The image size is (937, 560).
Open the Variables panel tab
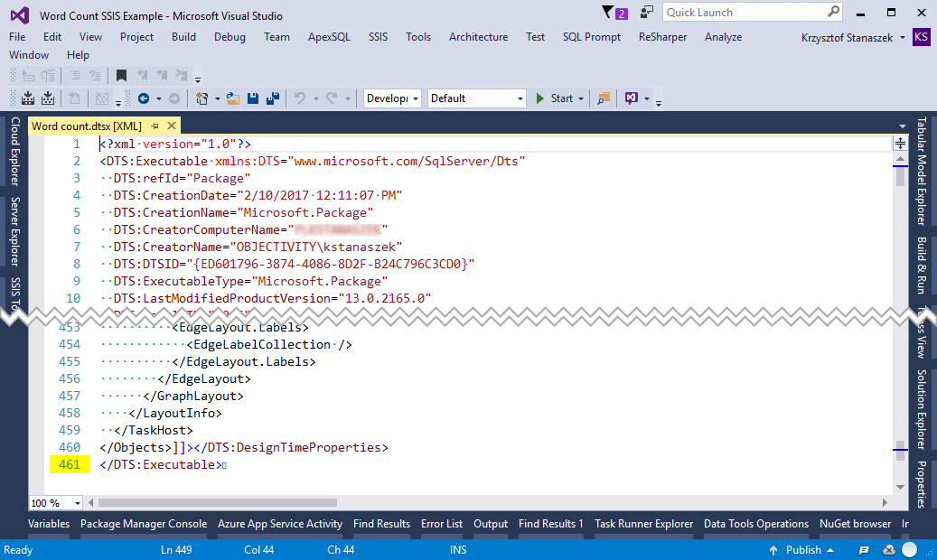pos(49,524)
